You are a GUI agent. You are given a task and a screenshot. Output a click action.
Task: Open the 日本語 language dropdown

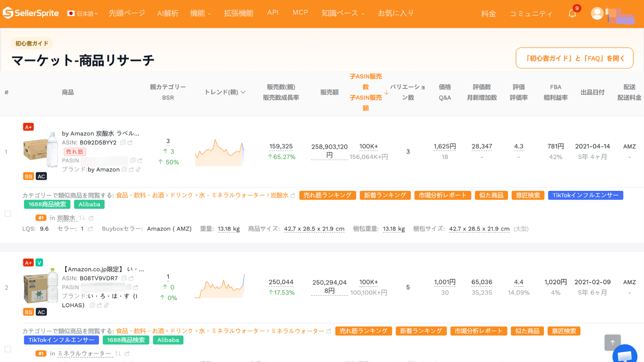coord(83,13)
